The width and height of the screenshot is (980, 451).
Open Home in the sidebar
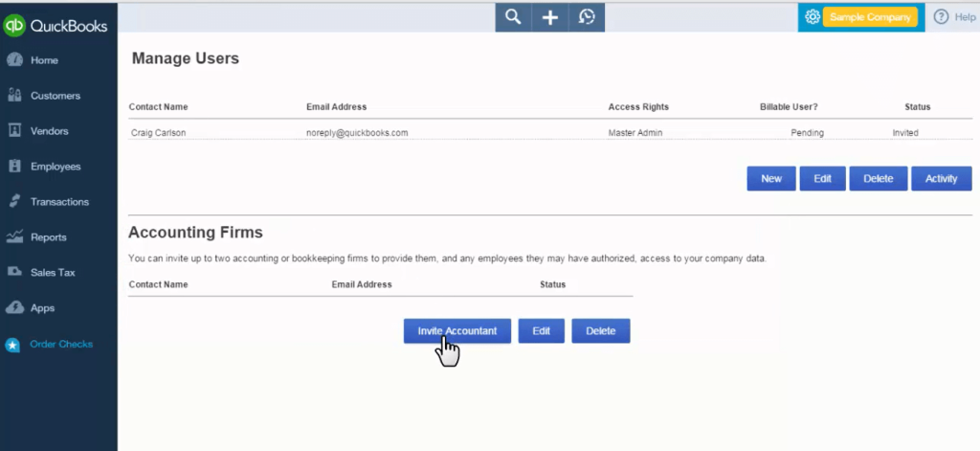click(44, 60)
